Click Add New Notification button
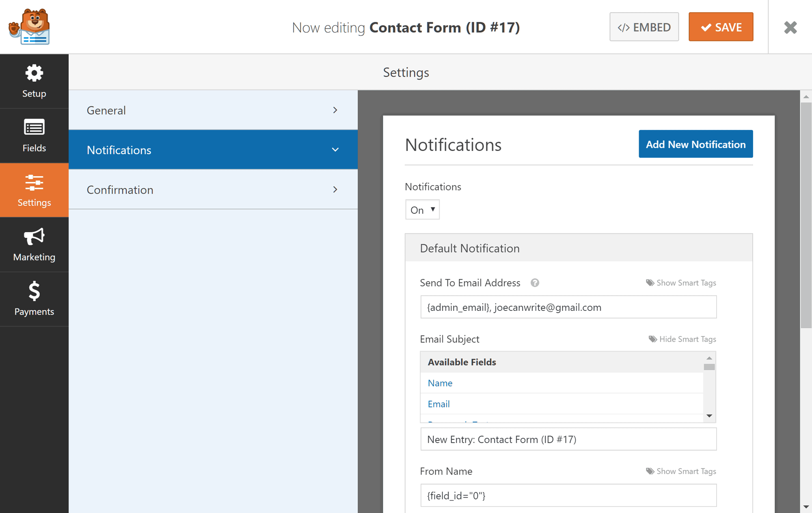 pyautogui.click(x=695, y=144)
